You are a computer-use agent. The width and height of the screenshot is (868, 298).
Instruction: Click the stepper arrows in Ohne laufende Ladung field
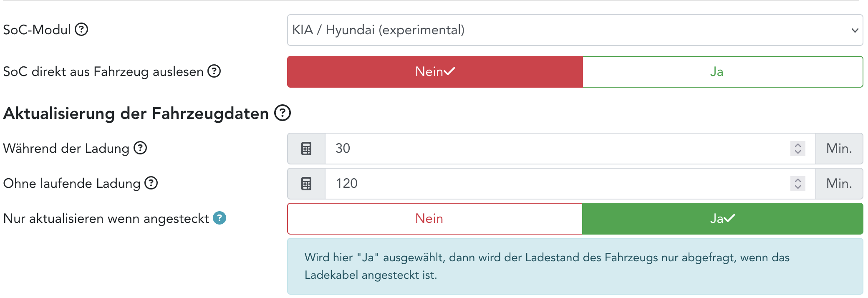[x=797, y=184]
